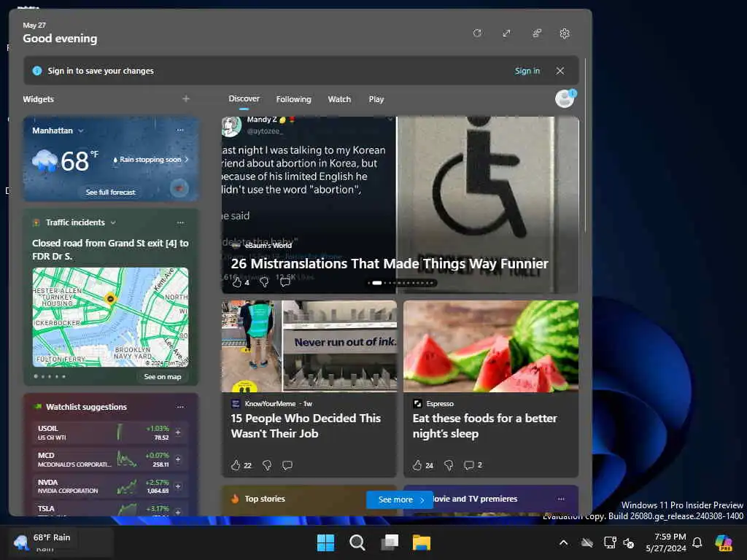Launch File Explorer from taskbar

(421, 542)
